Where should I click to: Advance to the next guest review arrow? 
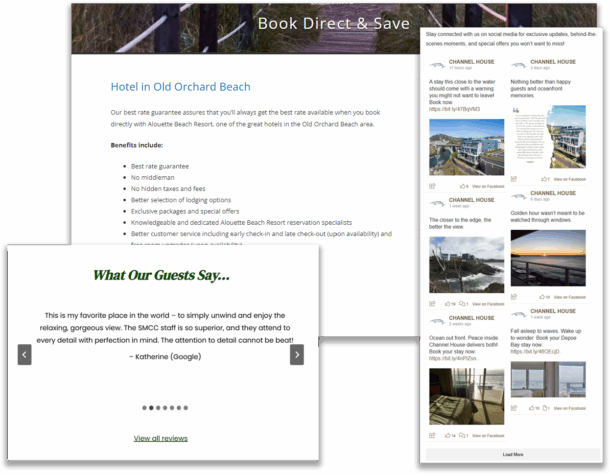pyautogui.click(x=297, y=355)
